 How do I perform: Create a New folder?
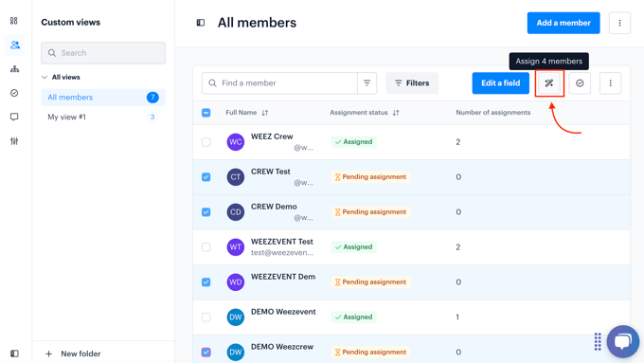point(73,354)
